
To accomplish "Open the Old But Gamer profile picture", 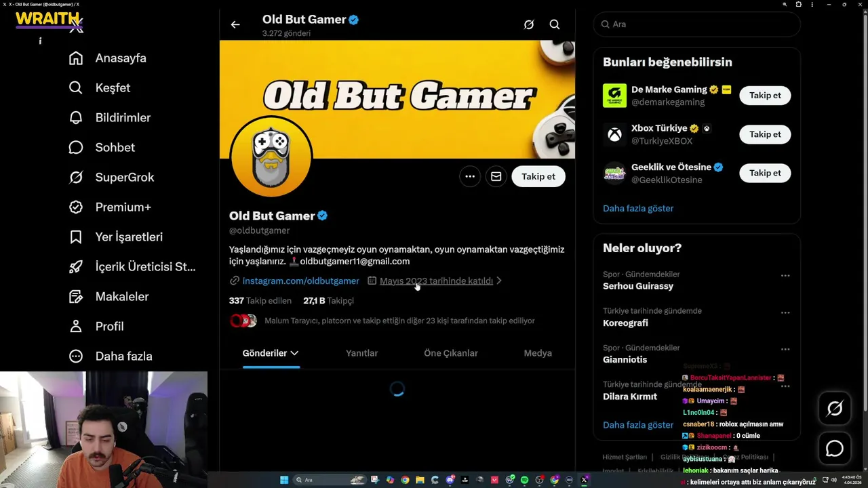I will coord(271,157).
